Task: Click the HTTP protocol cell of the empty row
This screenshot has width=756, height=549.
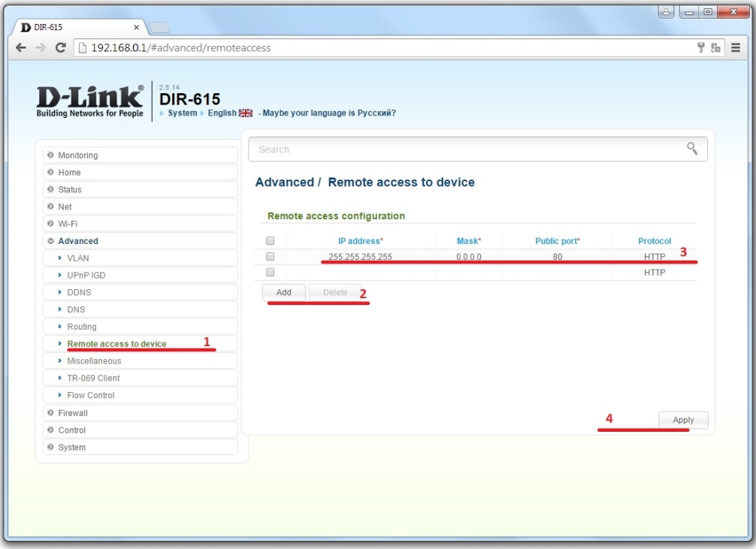Action: coord(655,273)
